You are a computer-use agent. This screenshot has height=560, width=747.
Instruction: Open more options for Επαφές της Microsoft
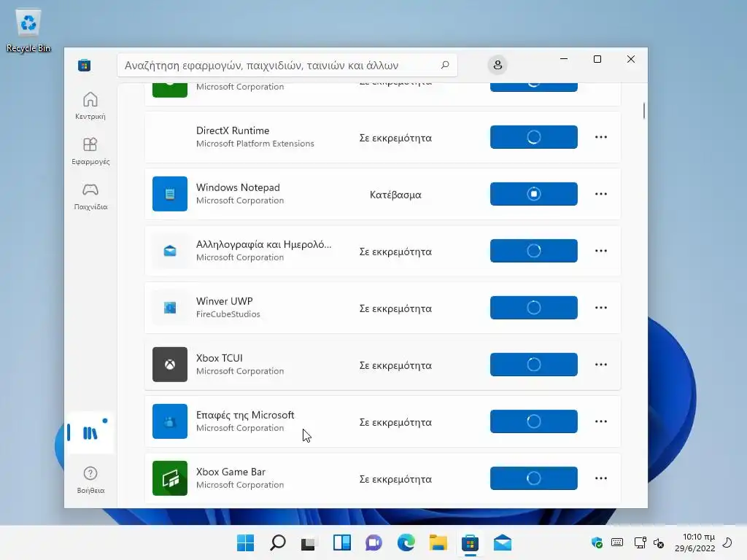pyautogui.click(x=601, y=421)
